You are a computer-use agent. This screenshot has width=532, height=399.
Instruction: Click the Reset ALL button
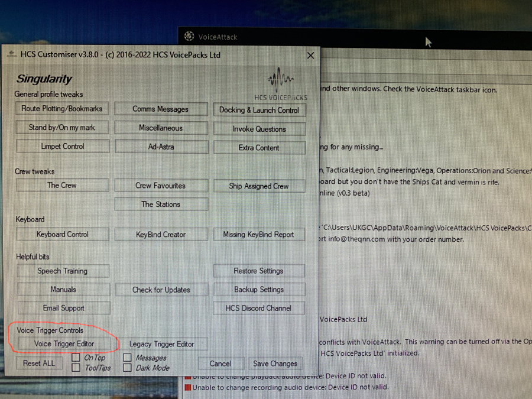coord(39,364)
